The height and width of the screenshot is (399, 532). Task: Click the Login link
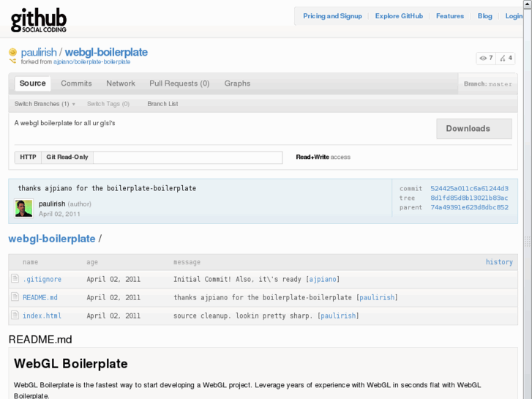click(x=514, y=16)
